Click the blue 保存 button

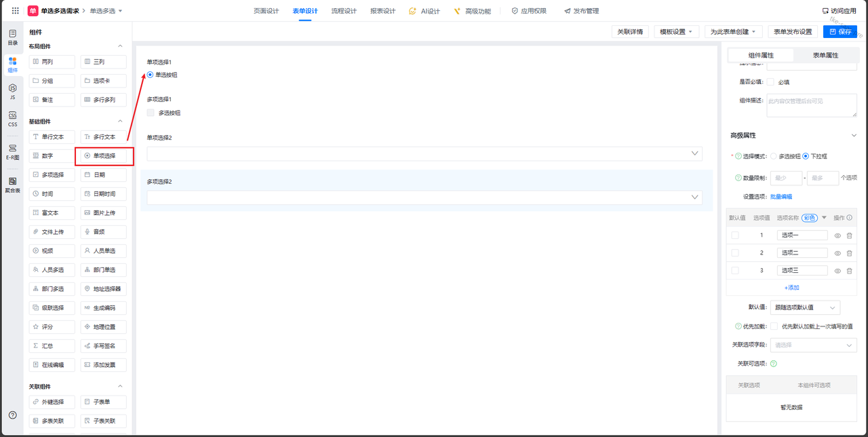(840, 32)
